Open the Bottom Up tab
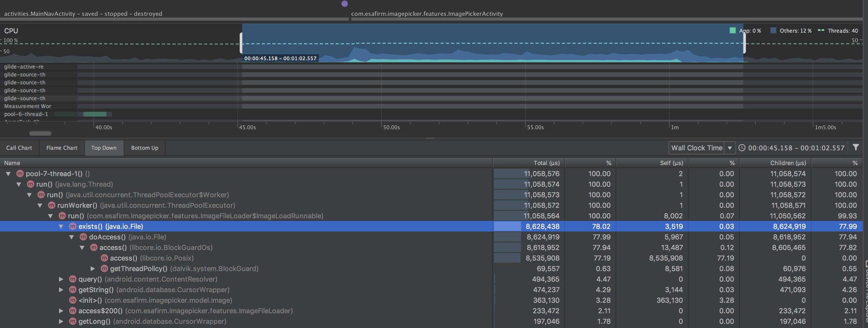Viewport: 868px width, 328px height. (x=144, y=148)
